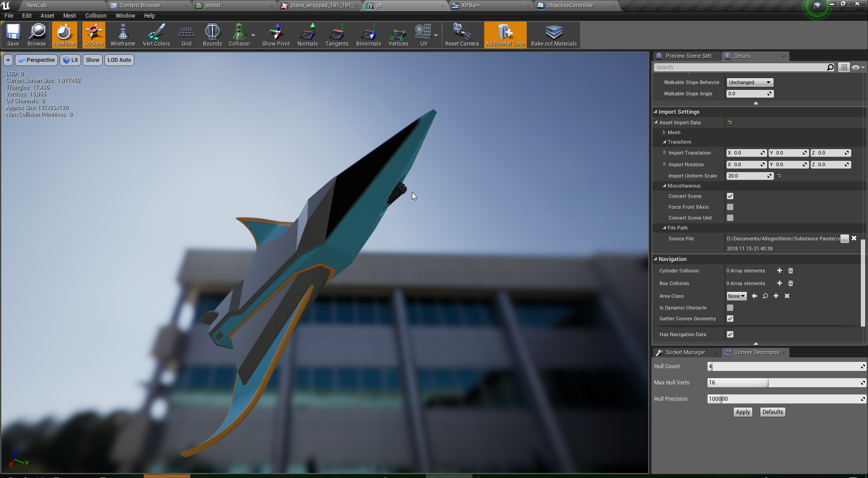The width and height of the screenshot is (868, 478).
Task: Open Lit view mode menu
Action: (x=71, y=60)
